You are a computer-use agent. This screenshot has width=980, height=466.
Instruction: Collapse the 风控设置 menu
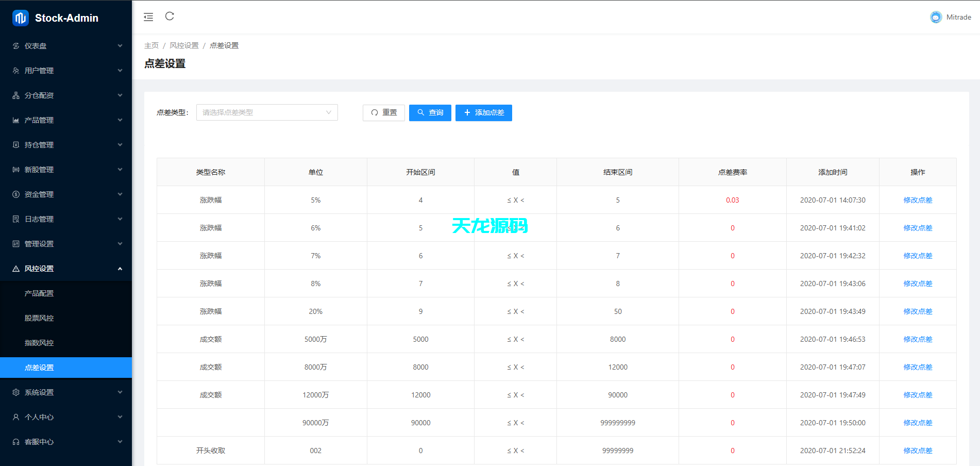click(x=66, y=268)
